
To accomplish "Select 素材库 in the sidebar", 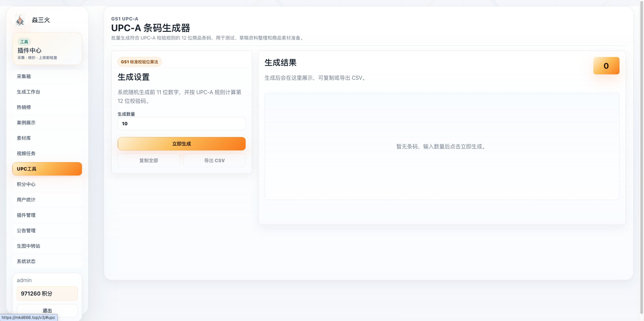I will (x=47, y=138).
